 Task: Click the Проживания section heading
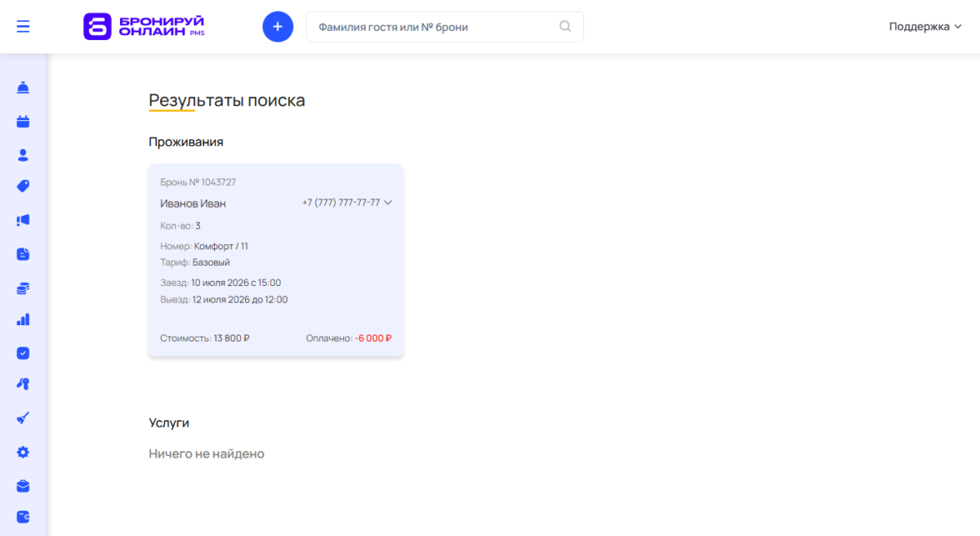[x=186, y=142]
